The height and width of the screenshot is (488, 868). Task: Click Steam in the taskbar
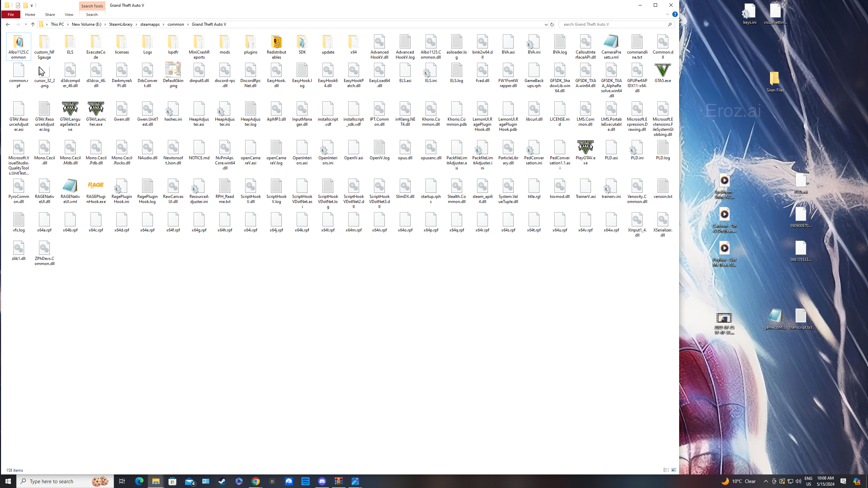click(x=222, y=481)
